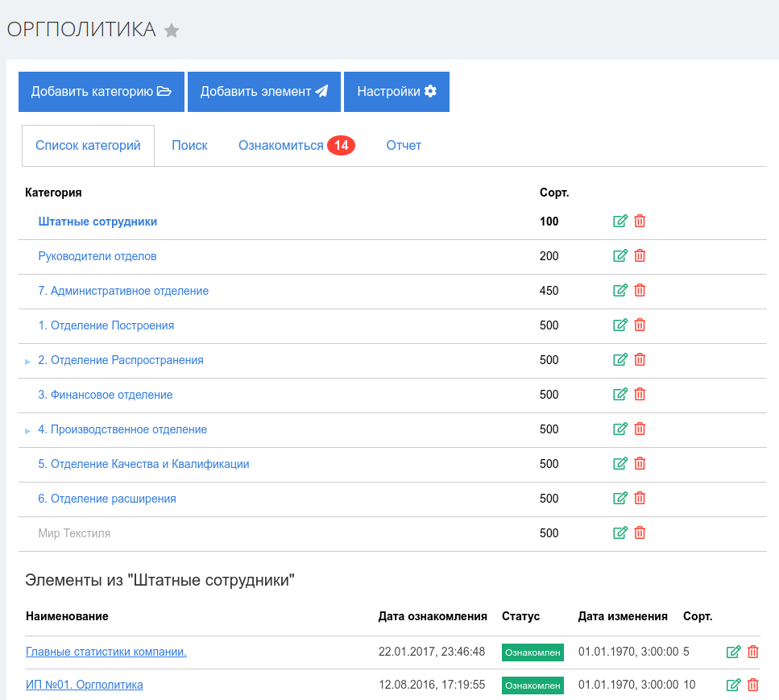779x700 pixels.
Task: Delete the ИП №01. Оргполитика element
Action: click(753, 686)
